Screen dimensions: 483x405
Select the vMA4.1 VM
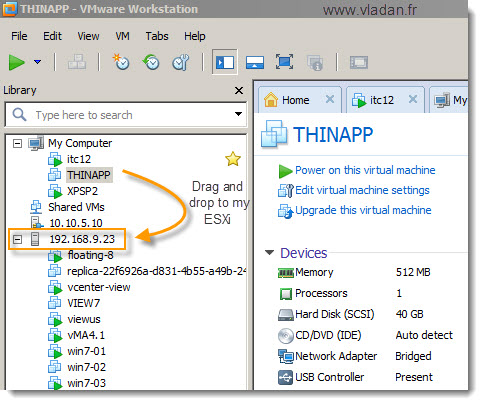86,335
